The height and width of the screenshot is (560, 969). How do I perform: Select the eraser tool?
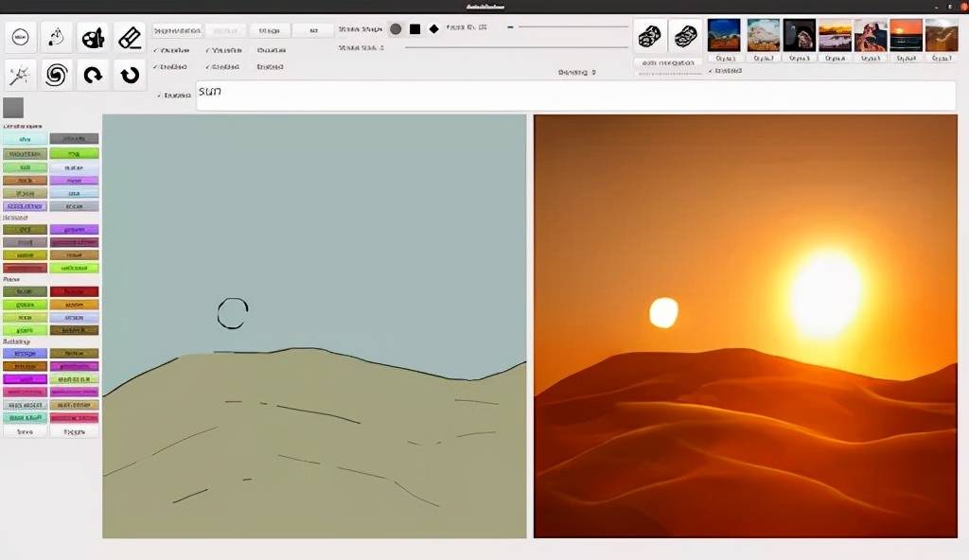tap(130, 38)
